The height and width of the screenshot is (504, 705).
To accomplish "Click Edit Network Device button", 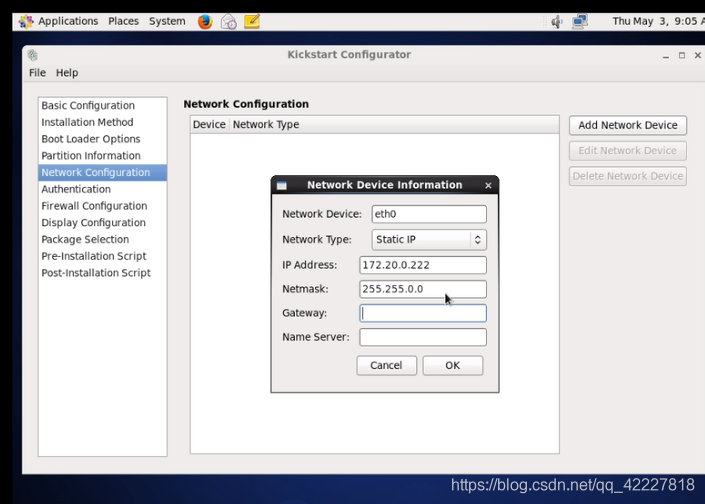I will click(628, 151).
